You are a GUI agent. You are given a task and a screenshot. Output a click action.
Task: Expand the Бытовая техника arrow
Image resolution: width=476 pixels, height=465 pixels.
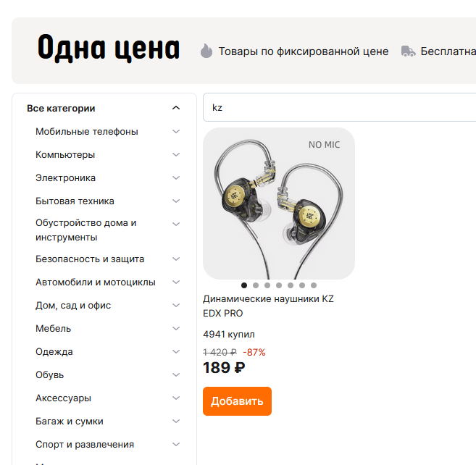click(x=176, y=201)
